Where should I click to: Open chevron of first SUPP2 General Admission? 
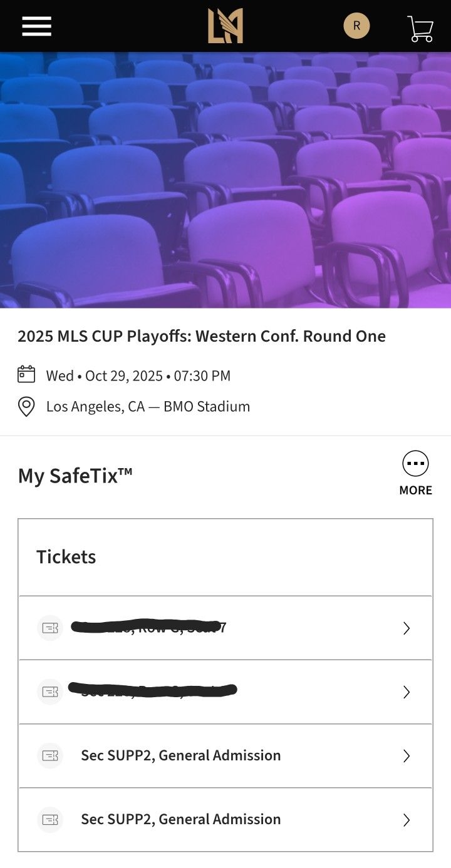(407, 756)
